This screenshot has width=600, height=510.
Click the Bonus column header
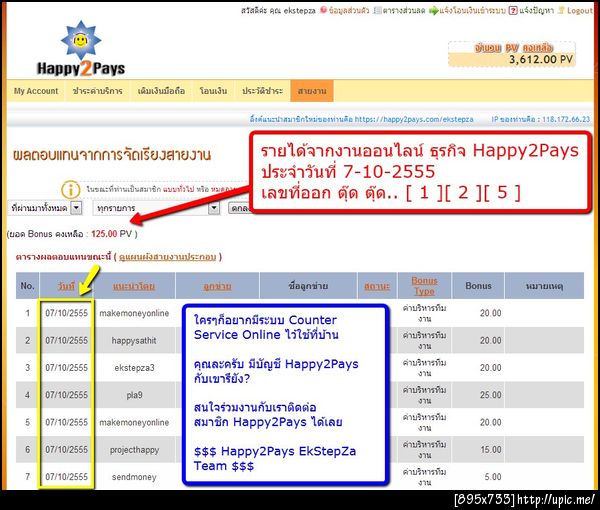(478, 286)
